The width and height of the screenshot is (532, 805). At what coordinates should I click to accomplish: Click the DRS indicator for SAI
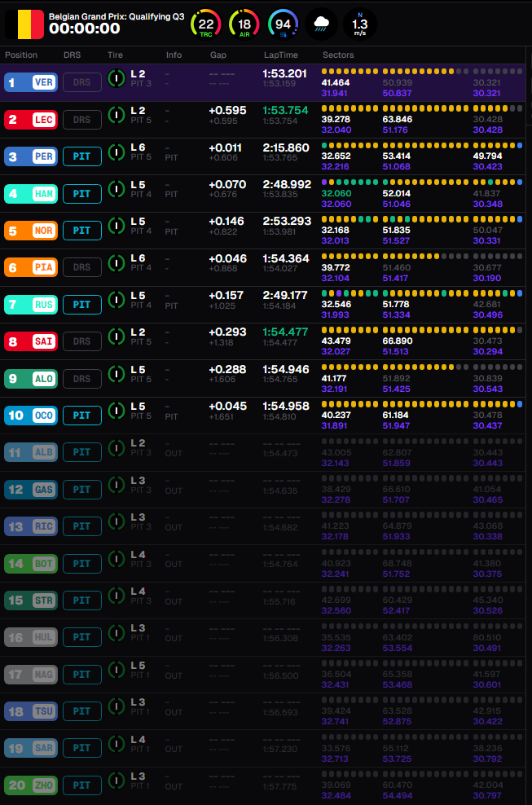tap(82, 341)
